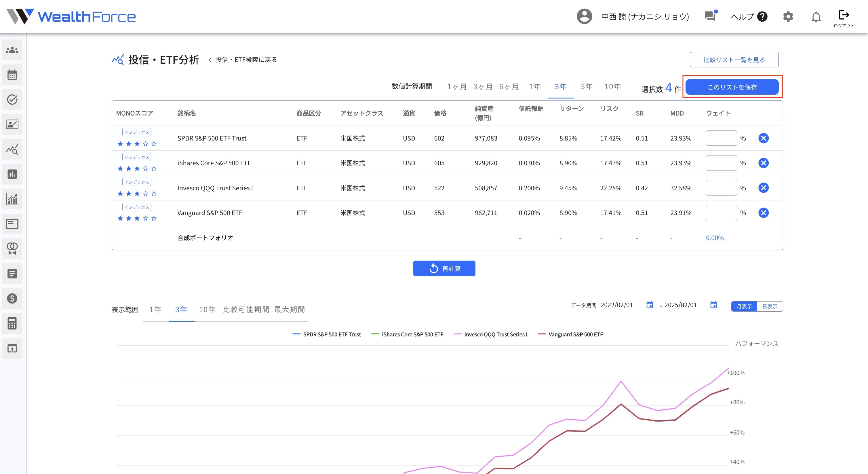The width and height of the screenshot is (868, 474).
Task: Switch chart to 日表示 daily view
Action: [x=770, y=306]
